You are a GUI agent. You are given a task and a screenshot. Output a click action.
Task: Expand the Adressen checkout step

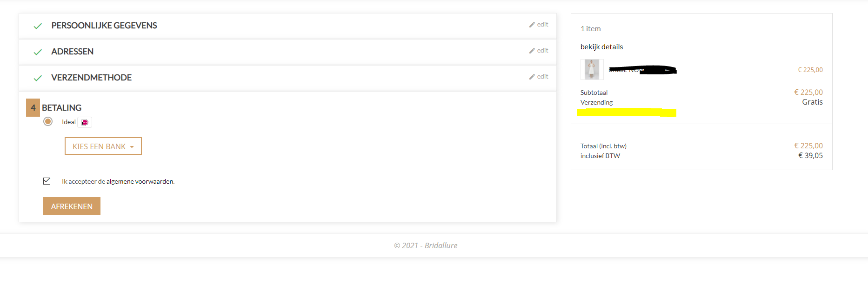tap(73, 52)
